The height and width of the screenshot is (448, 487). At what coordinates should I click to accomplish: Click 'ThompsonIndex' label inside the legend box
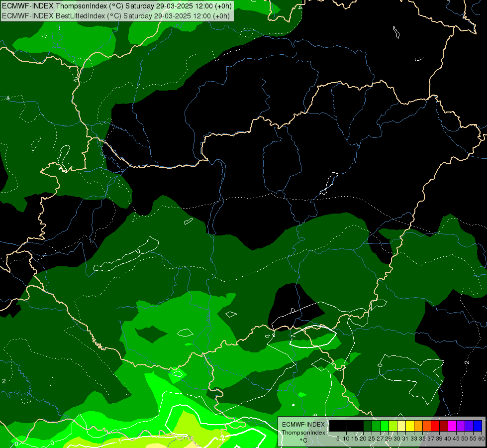pyautogui.click(x=303, y=433)
